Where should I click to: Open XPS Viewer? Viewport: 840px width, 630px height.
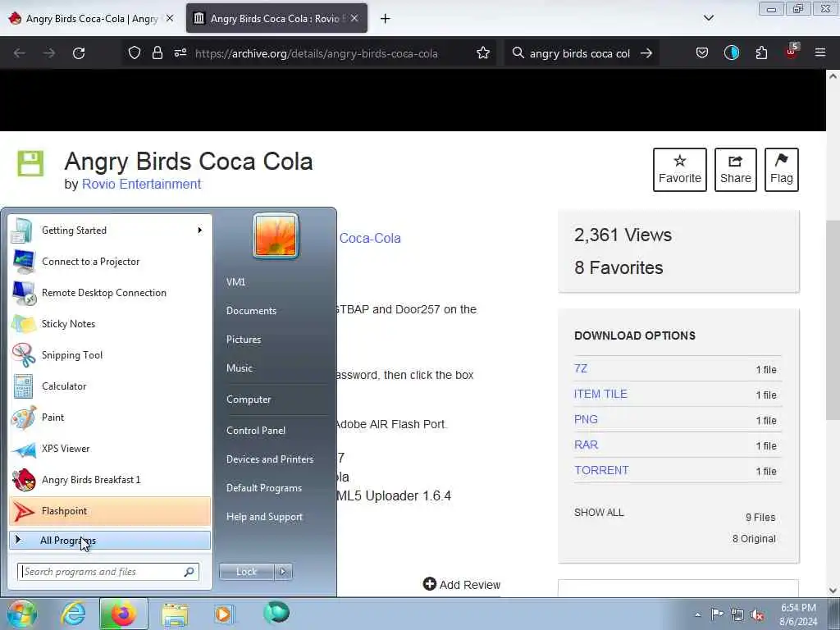(110, 449)
